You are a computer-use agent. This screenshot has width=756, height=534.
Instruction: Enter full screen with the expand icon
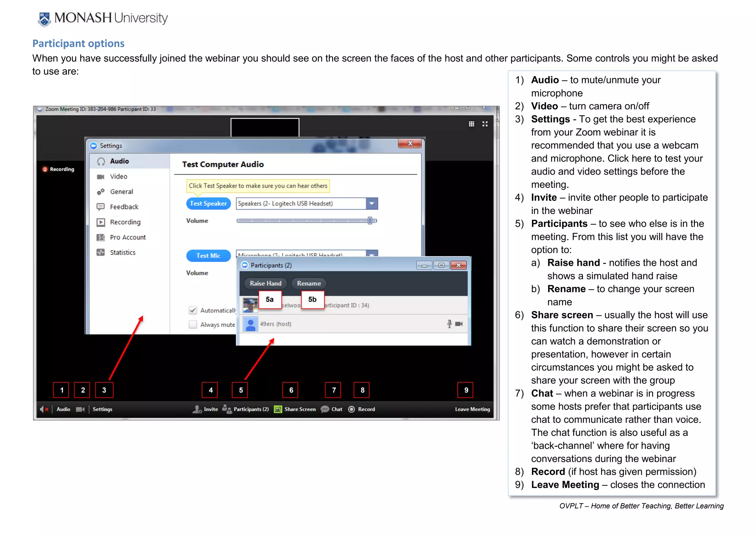(x=485, y=124)
